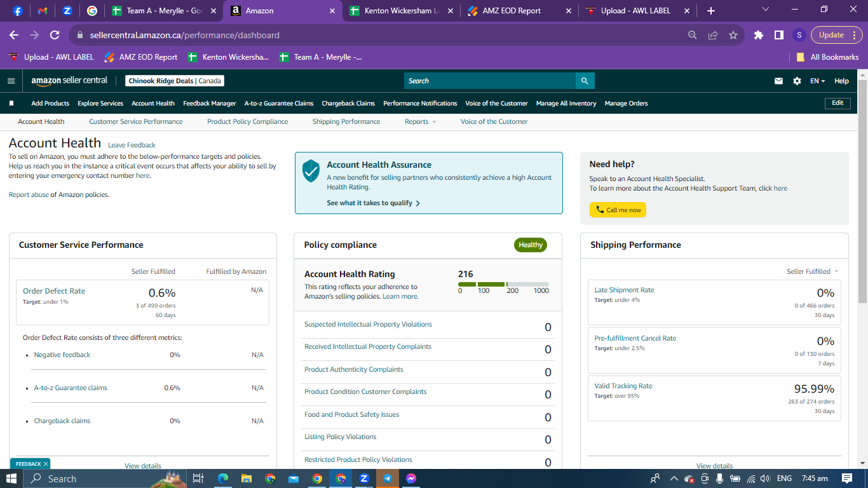
Task: Click the amazon seller central logo
Action: (x=70, y=81)
